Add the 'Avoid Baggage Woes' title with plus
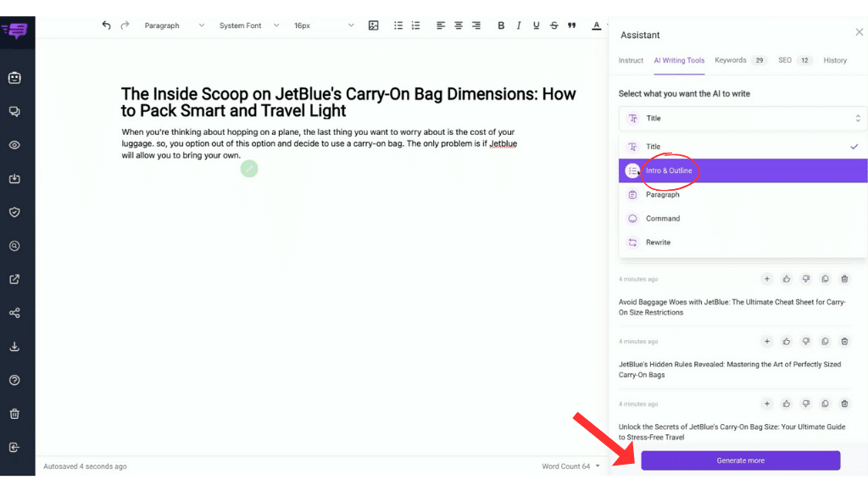The width and height of the screenshot is (868, 491). click(766, 279)
